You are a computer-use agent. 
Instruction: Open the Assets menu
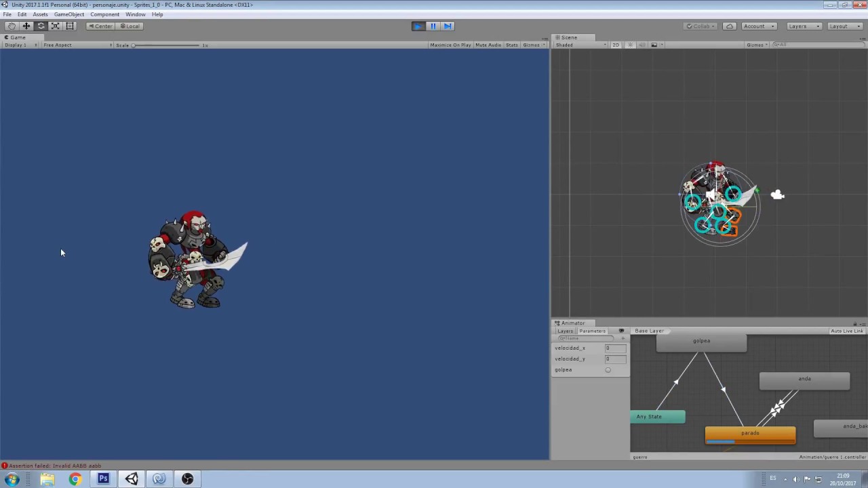click(x=40, y=14)
